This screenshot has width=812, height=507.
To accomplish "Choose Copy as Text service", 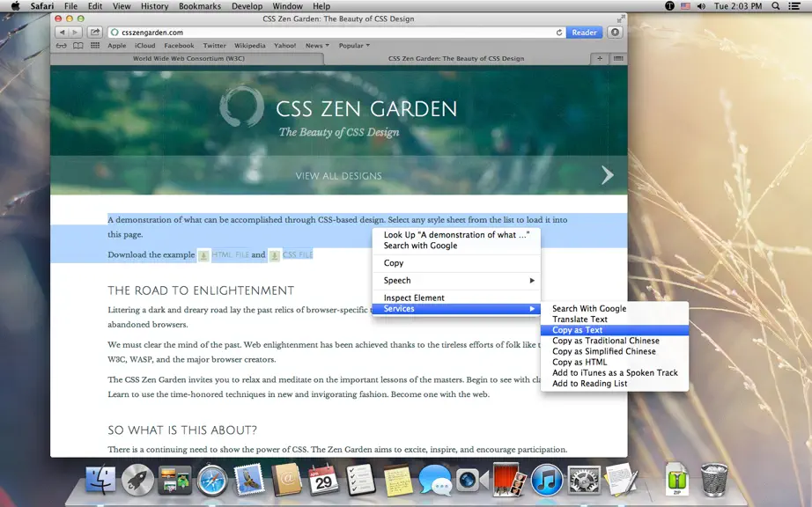I will 615,330.
